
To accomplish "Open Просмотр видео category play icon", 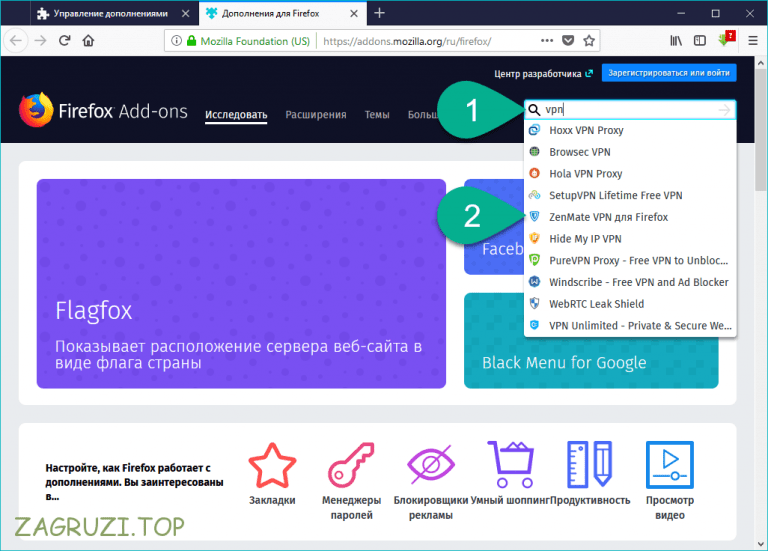I will coord(670,465).
